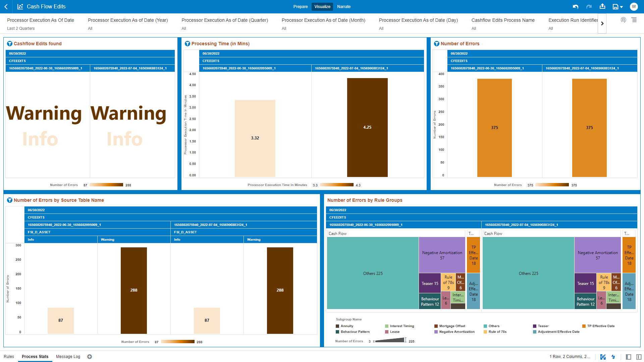This screenshot has height=362, width=644.
Task: Click the add canvas plus icon
Action: 90,357
